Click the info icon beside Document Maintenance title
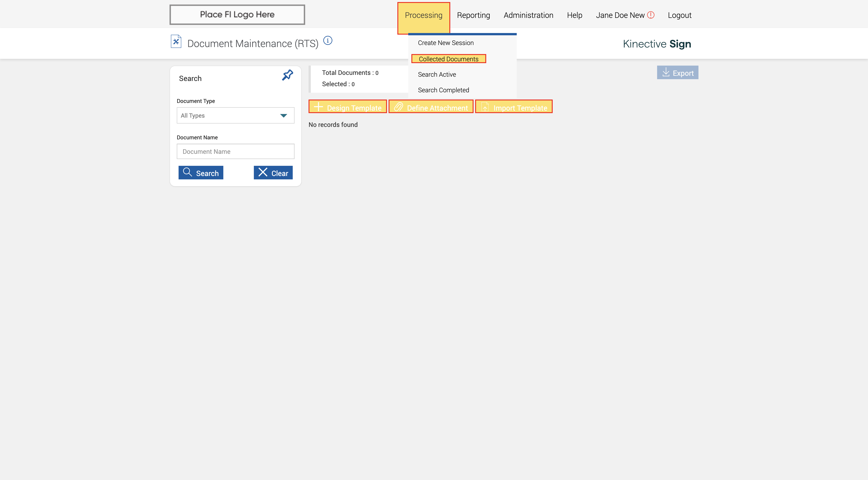The width and height of the screenshot is (868, 480). [328, 40]
